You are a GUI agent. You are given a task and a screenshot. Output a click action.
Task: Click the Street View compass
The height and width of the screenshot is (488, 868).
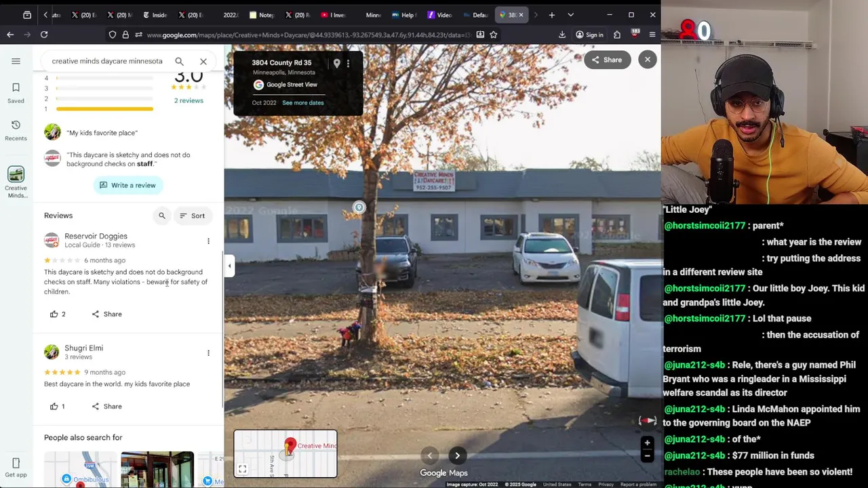[x=647, y=421]
